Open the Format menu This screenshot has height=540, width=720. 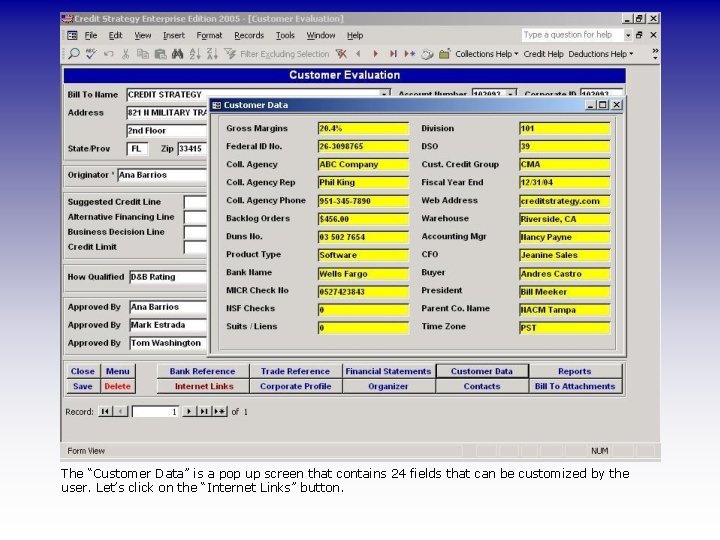[x=209, y=35]
